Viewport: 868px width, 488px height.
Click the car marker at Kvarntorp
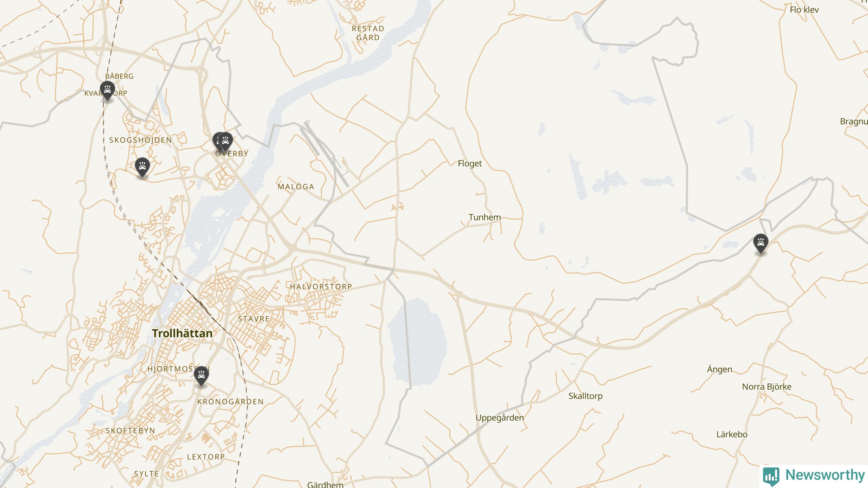tap(107, 90)
